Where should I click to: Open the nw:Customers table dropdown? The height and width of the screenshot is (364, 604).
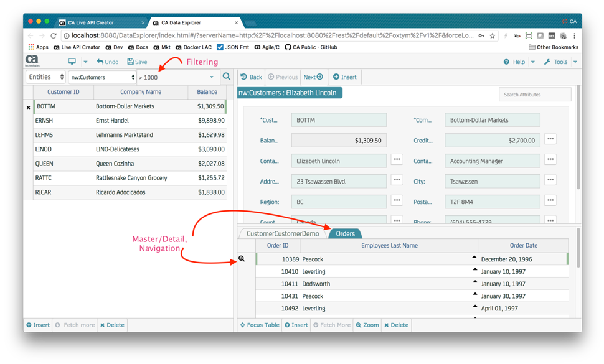coord(102,77)
